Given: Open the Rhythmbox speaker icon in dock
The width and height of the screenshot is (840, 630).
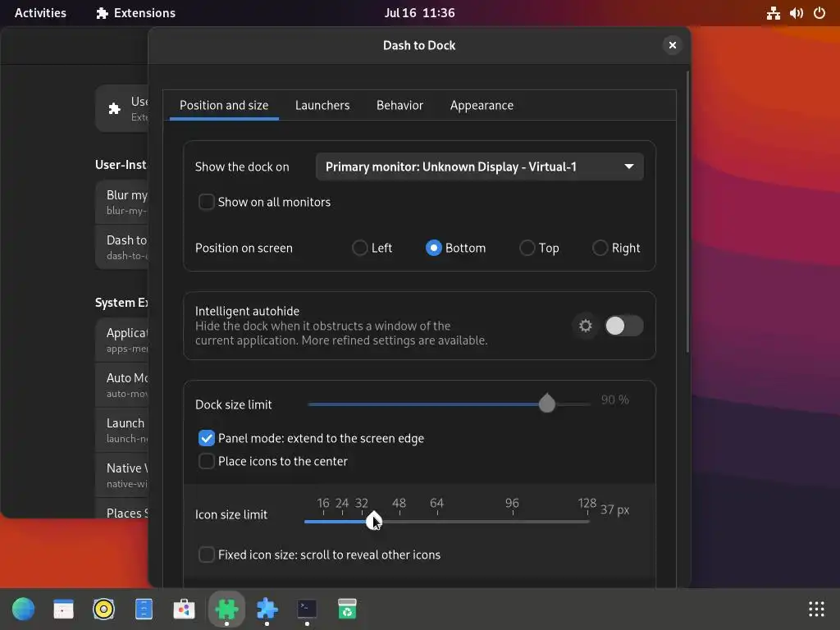Looking at the screenshot, I should coord(103,609).
